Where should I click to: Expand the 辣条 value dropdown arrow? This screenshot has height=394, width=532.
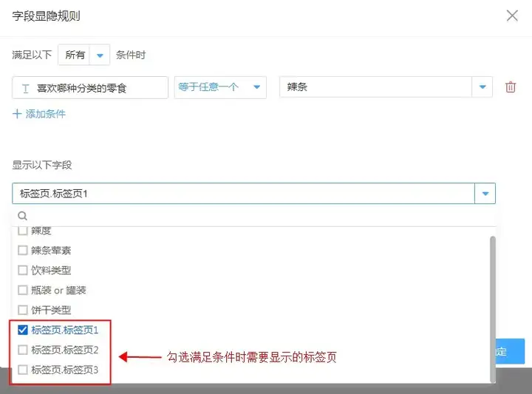tap(482, 87)
